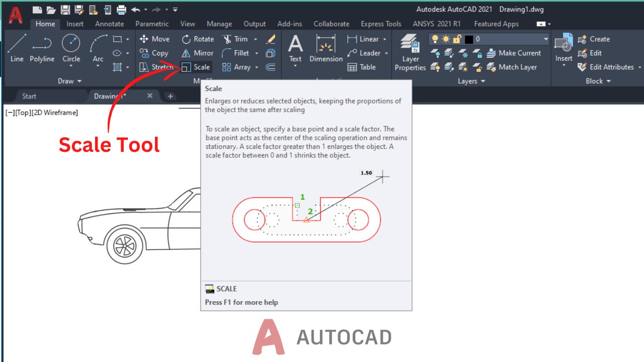This screenshot has width=644, height=362.
Task: Expand the Block panel
Action: pos(598,81)
